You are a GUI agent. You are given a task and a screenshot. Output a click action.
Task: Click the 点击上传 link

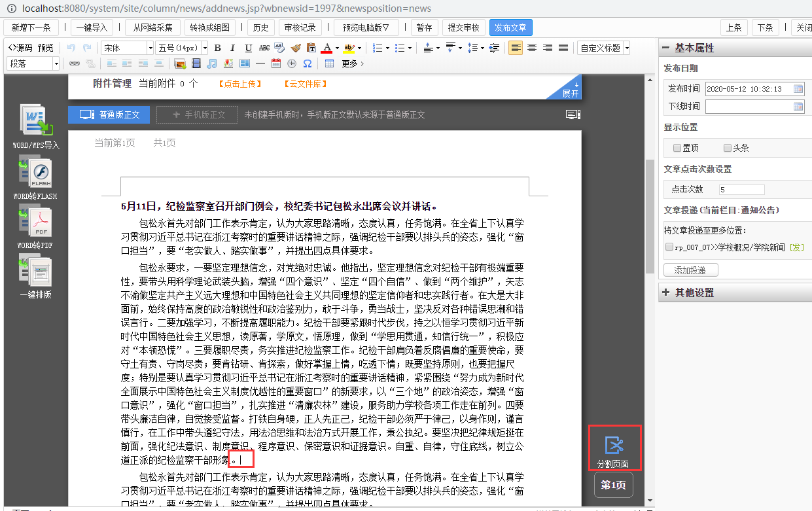point(239,84)
